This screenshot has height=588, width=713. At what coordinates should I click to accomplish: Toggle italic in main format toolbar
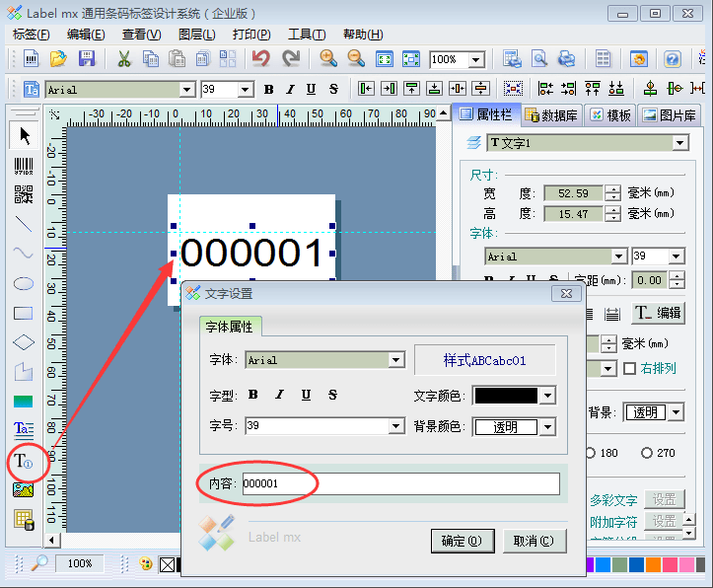tap(290, 89)
